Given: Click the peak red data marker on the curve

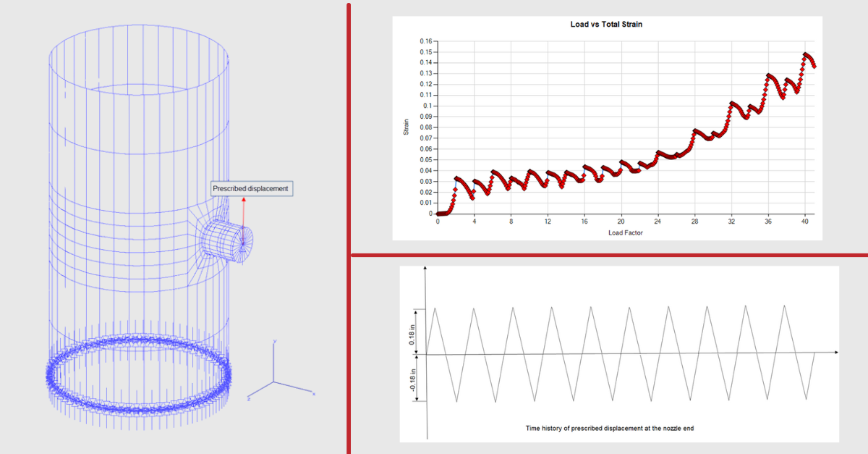Looking at the screenshot, I should click(805, 52).
